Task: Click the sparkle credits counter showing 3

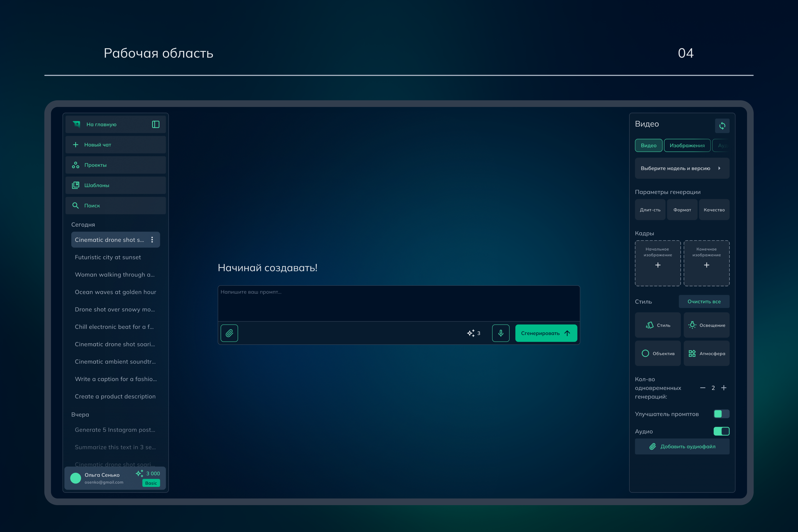Action: click(474, 333)
